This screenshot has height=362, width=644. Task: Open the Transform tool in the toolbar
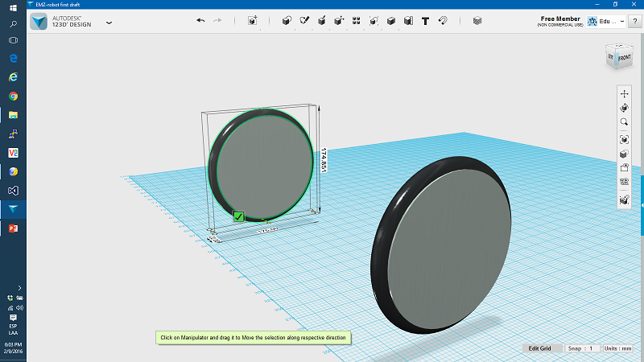[x=253, y=21]
